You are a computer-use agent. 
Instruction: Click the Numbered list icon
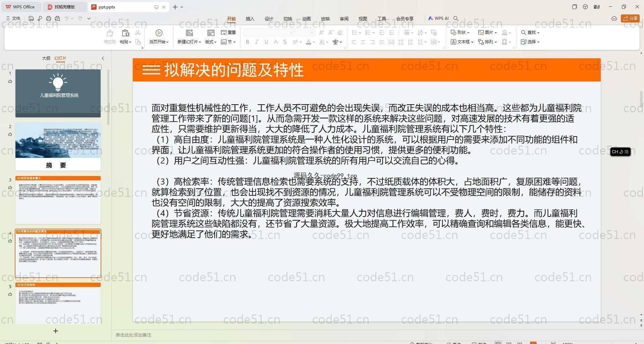pyautogui.click(x=368, y=33)
